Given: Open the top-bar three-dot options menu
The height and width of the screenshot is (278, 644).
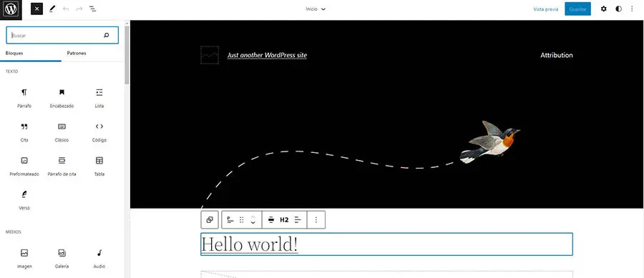Looking at the screenshot, I should coord(632,9).
